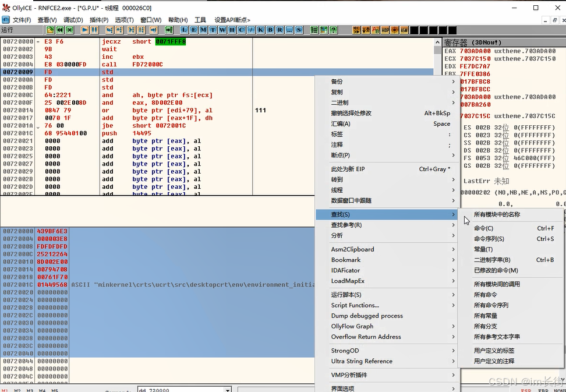Open the 插件(P) menu
The width and height of the screenshot is (566, 392).
[x=99, y=20]
